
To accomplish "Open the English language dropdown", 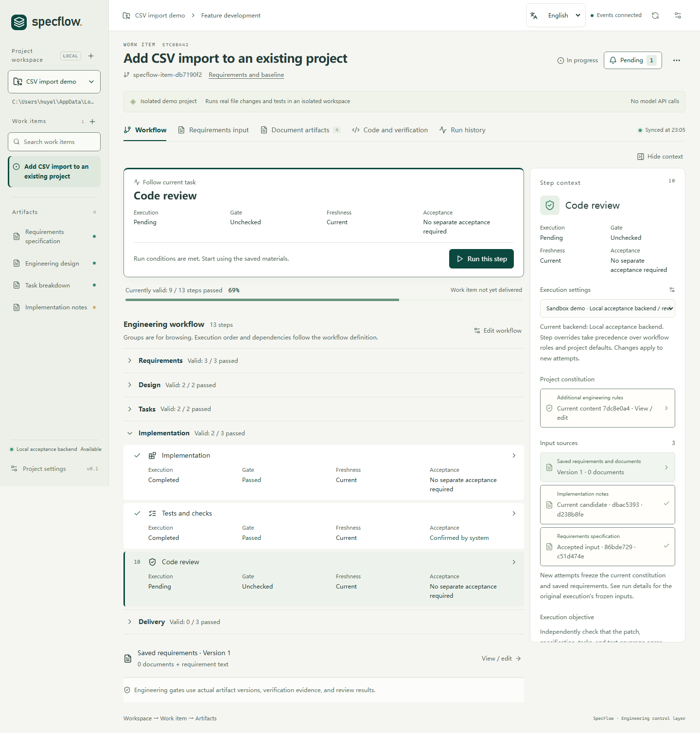I will point(556,16).
